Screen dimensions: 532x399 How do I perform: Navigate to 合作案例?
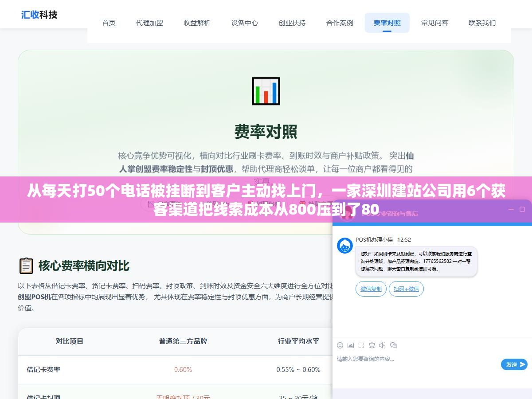(x=340, y=23)
